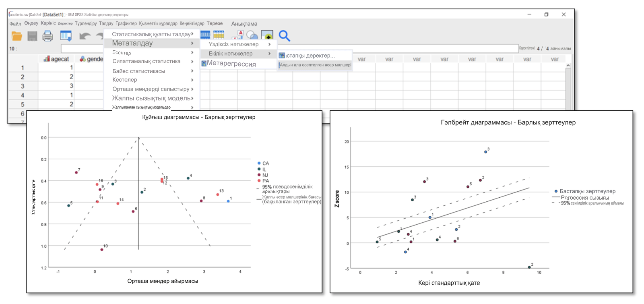Image resolution: width=644 pixels, height=304 pixels.
Task: Click the save disk icon
Action: [32, 36]
